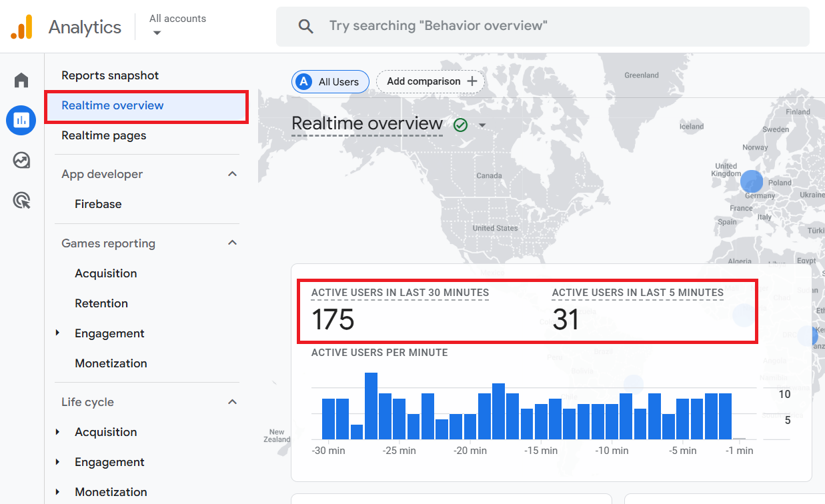
Task: Open Monetization under Games reporting
Action: tap(111, 363)
